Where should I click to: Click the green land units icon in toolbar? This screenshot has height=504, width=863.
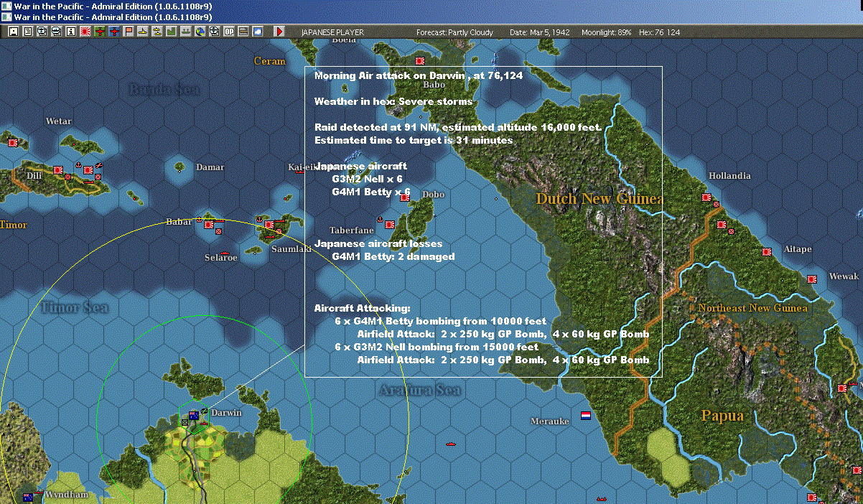coord(172,32)
